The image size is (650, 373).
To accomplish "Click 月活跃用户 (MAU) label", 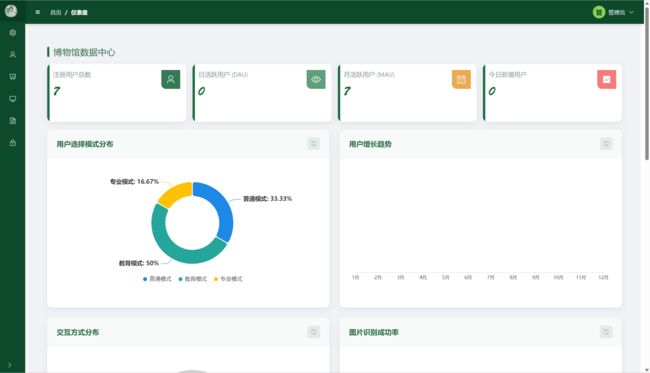I will tap(369, 75).
